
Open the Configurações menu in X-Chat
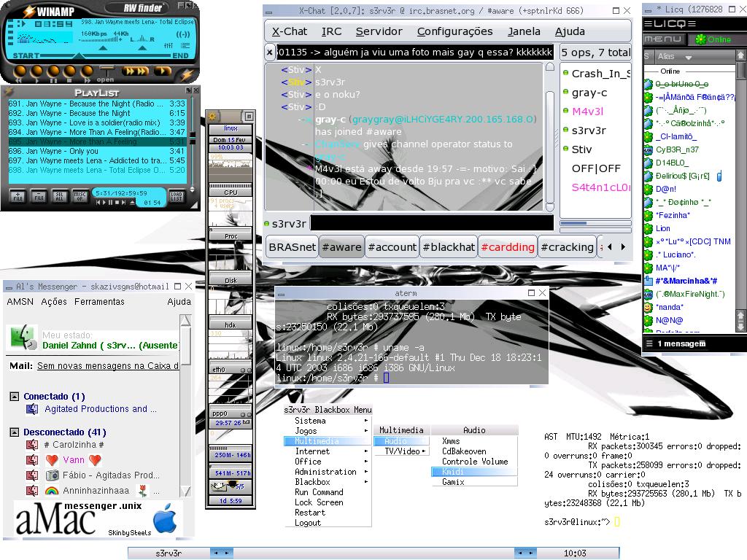[455, 31]
